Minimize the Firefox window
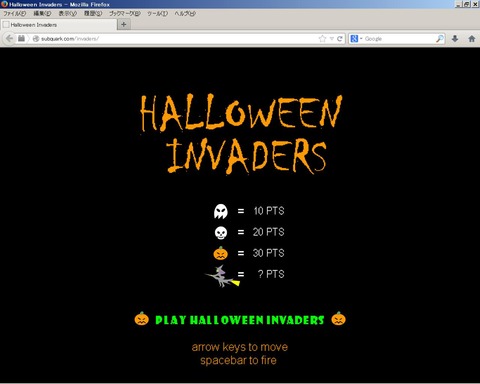Viewport: 480px width, 384px height. (x=459, y=4)
